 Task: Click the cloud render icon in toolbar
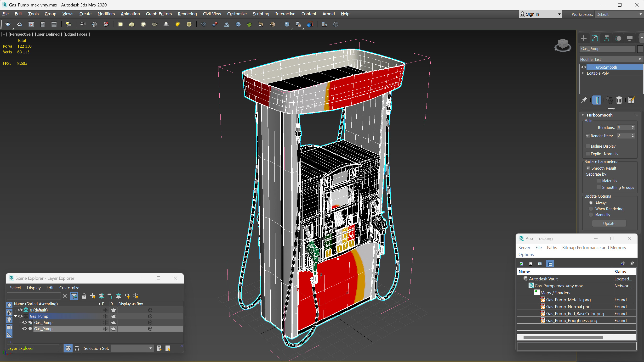click(19, 24)
